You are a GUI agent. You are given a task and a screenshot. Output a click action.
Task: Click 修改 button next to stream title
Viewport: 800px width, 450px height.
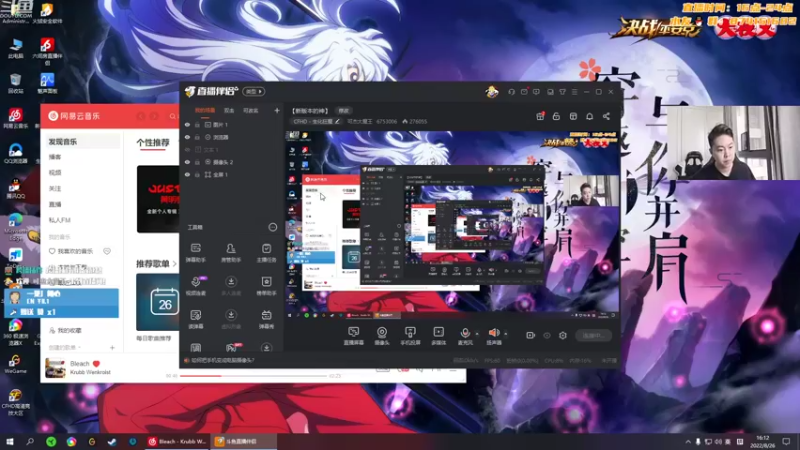pyautogui.click(x=343, y=111)
